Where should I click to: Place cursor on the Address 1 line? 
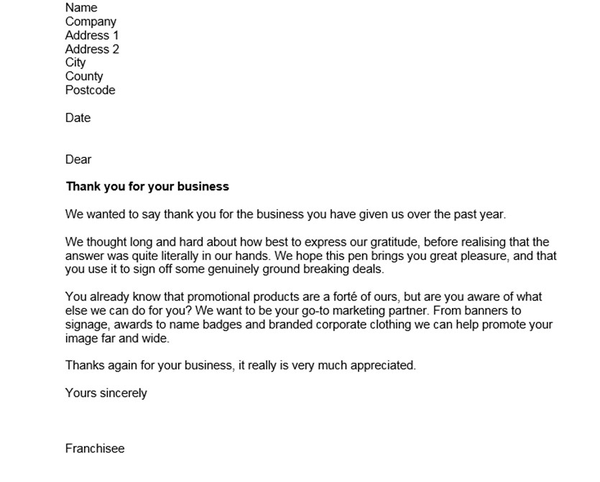(x=92, y=36)
